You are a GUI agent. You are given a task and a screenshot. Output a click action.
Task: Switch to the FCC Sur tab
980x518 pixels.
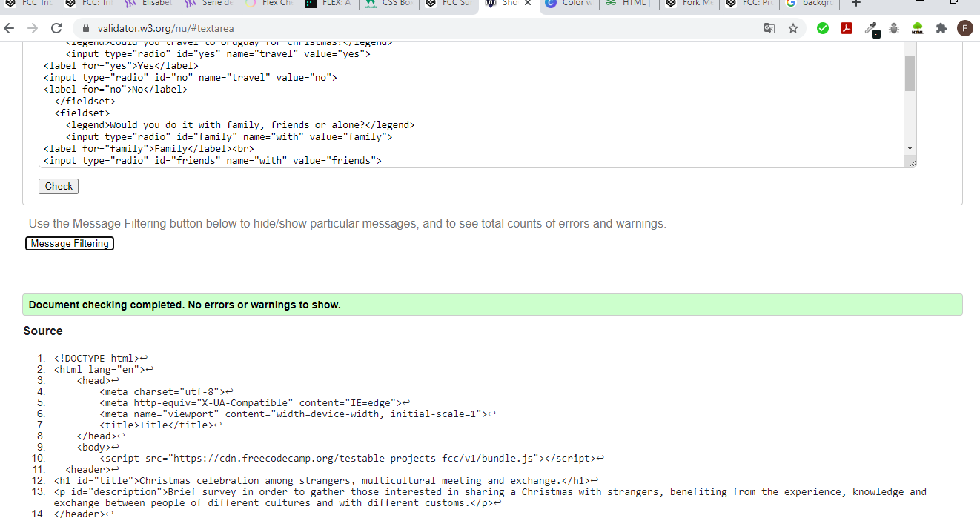[x=448, y=4]
